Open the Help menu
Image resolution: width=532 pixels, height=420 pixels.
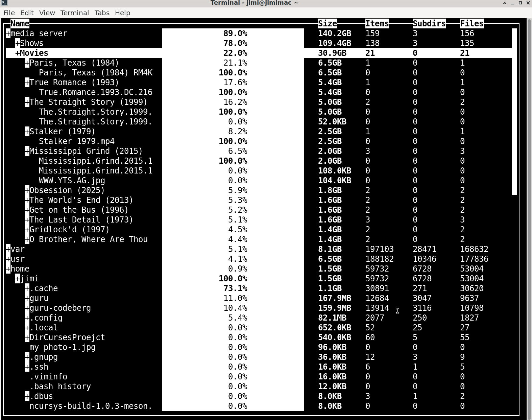[122, 13]
